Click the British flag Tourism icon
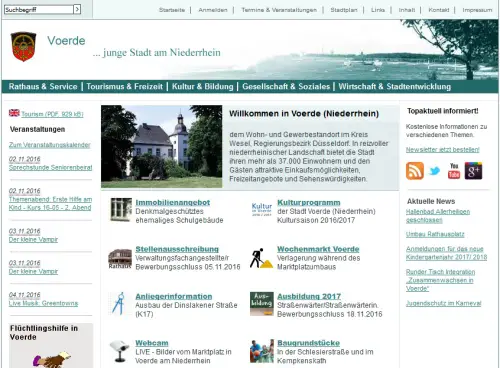This screenshot has width=500, height=368. click(14, 113)
